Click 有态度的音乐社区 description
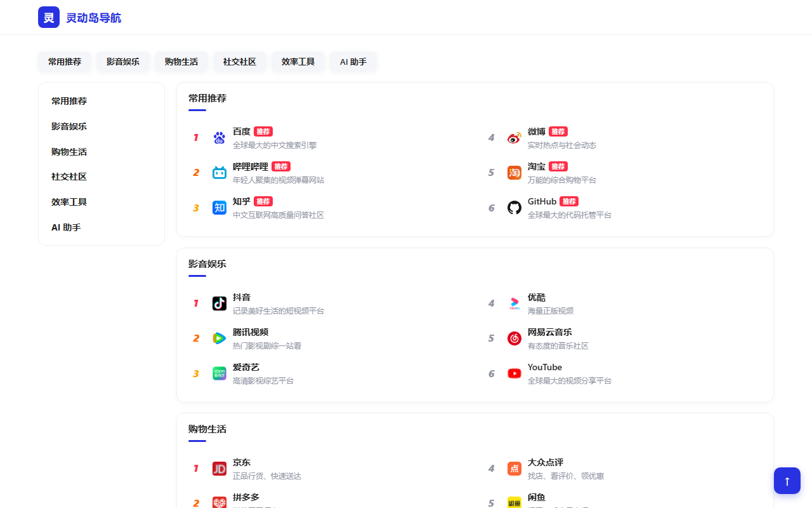This screenshot has width=812, height=508. click(x=558, y=346)
